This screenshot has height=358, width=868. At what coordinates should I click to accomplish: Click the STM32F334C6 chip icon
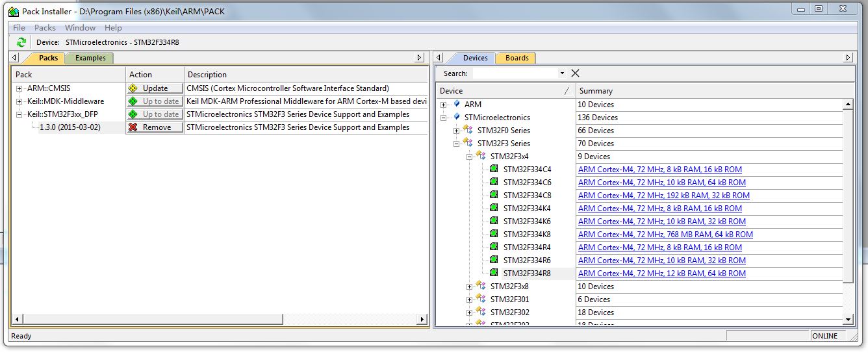[x=494, y=183]
